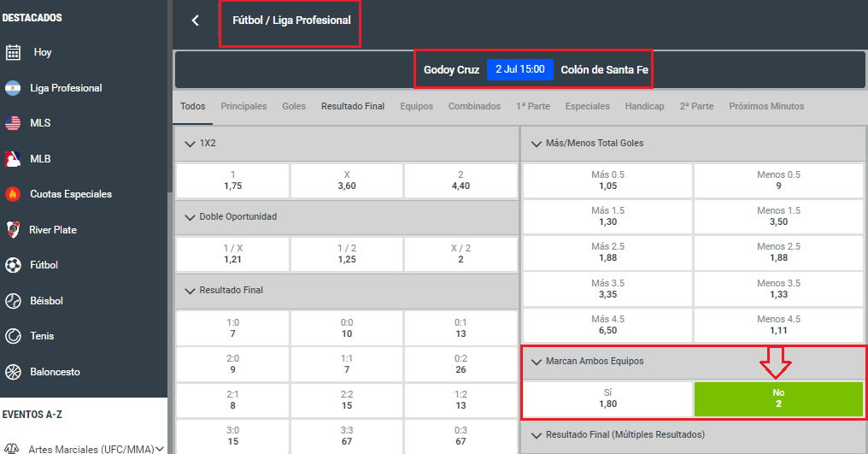Viewport: 868px width, 454px height.
Task: Collapse Más/Menos Total Goles section
Action: click(536, 144)
